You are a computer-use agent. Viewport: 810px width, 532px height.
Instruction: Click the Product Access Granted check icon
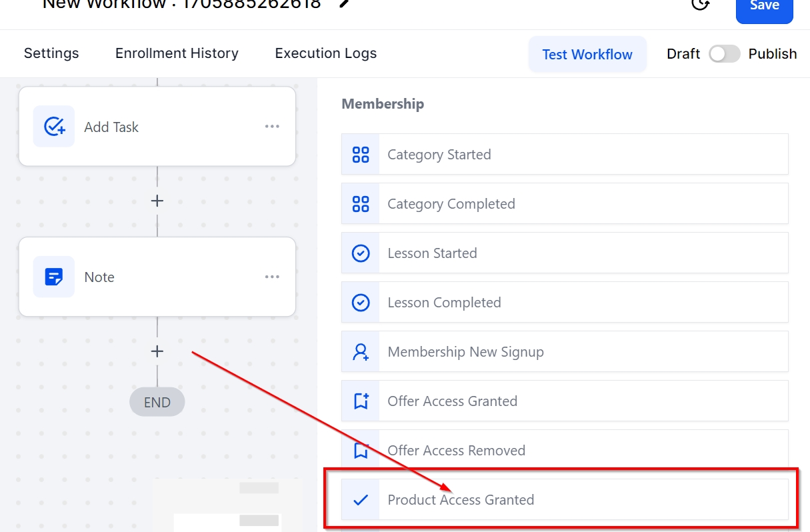361,500
